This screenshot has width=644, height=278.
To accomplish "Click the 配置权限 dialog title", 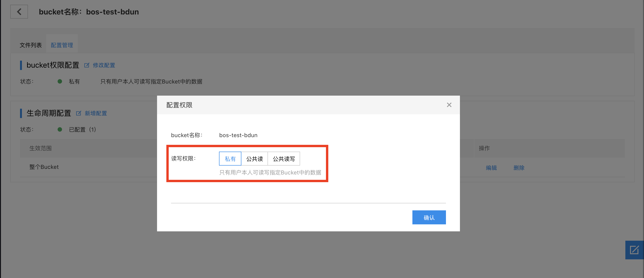I will click(179, 105).
